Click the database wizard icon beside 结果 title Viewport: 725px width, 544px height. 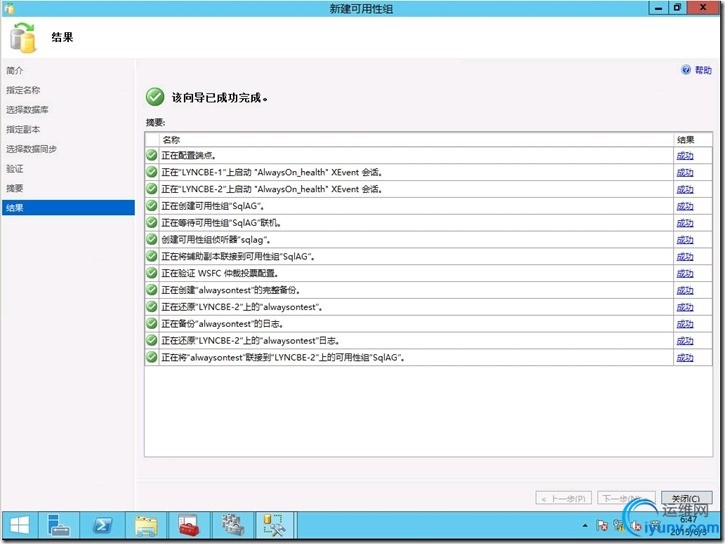pyautogui.click(x=23, y=37)
